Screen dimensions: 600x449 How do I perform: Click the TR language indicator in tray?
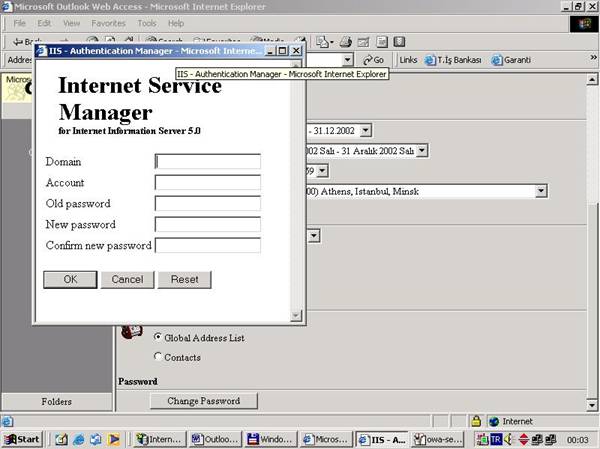496,439
